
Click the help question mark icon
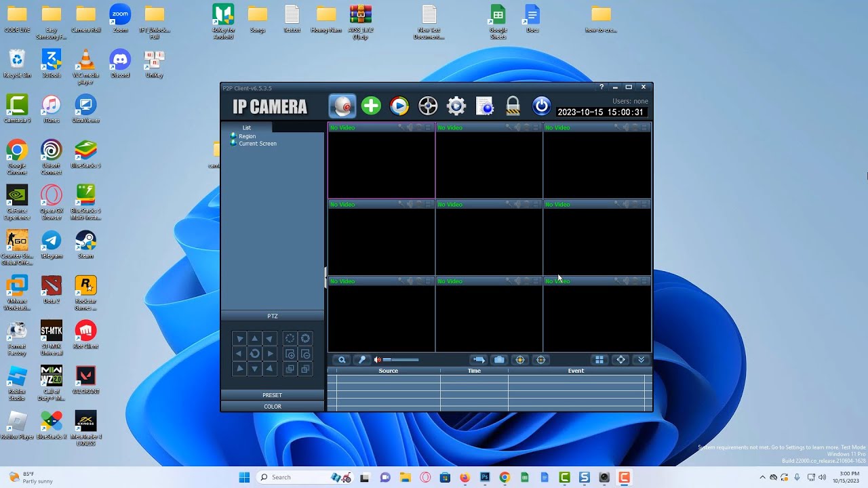coord(601,87)
